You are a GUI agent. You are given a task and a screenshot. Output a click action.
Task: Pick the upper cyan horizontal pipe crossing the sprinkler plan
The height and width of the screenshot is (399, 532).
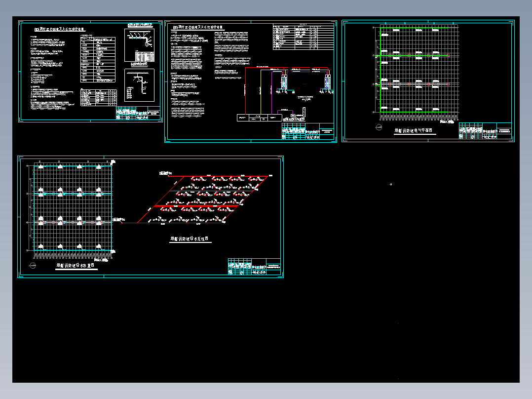tap(73, 194)
